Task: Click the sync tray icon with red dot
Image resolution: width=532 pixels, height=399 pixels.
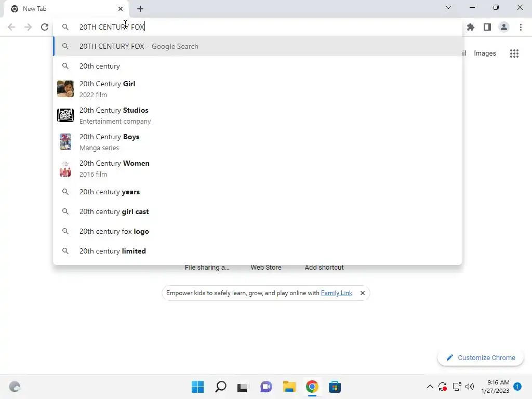Action: [x=443, y=387]
